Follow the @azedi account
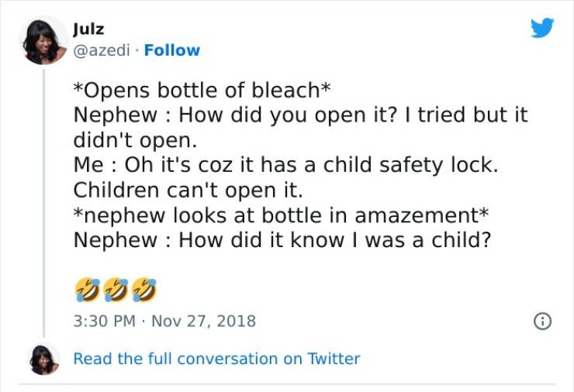Viewport: 574px width, 392px height. click(172, 50)
